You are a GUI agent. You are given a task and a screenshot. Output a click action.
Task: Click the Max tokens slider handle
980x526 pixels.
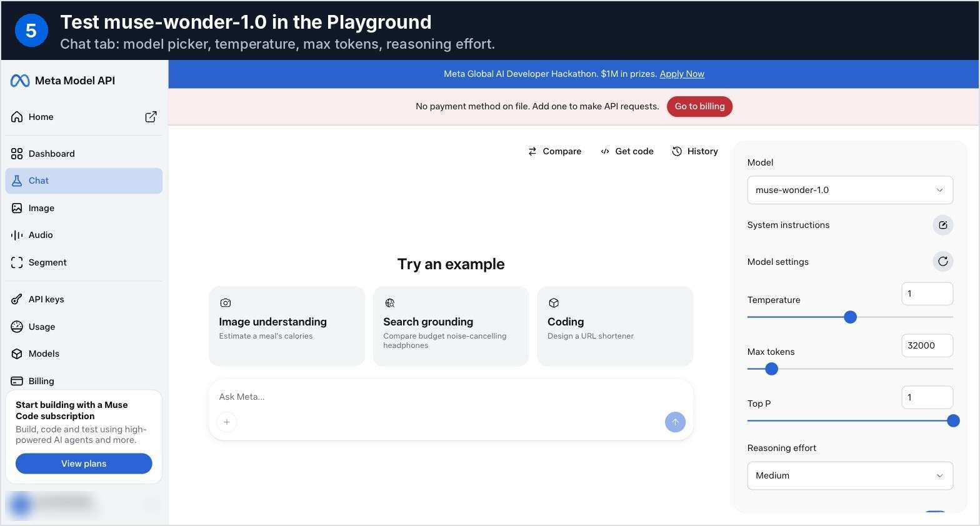pos(772,369)
